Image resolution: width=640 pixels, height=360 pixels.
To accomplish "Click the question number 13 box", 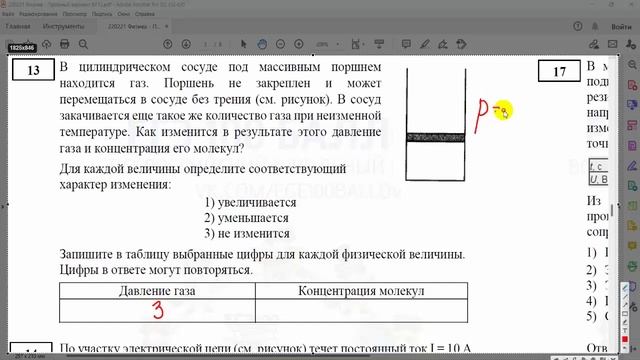I will [x=33, y=70].
